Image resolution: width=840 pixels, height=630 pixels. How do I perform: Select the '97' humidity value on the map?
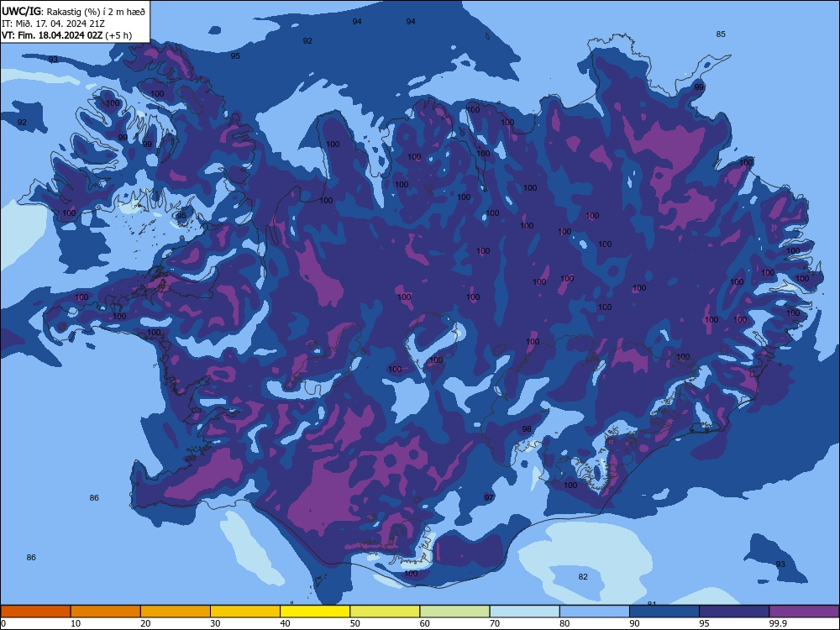point(489,497)
